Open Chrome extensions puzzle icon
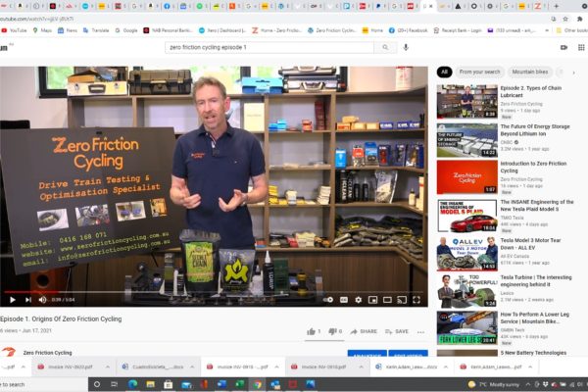 580,19
